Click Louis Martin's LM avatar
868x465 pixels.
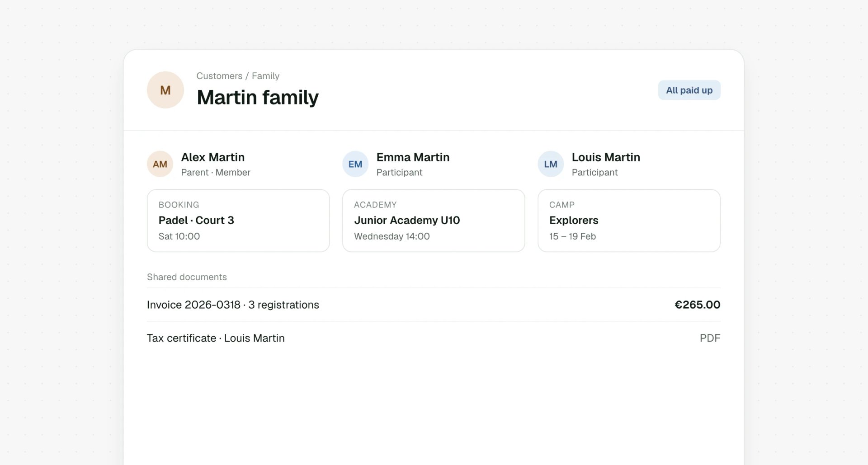tap(551, 164)
